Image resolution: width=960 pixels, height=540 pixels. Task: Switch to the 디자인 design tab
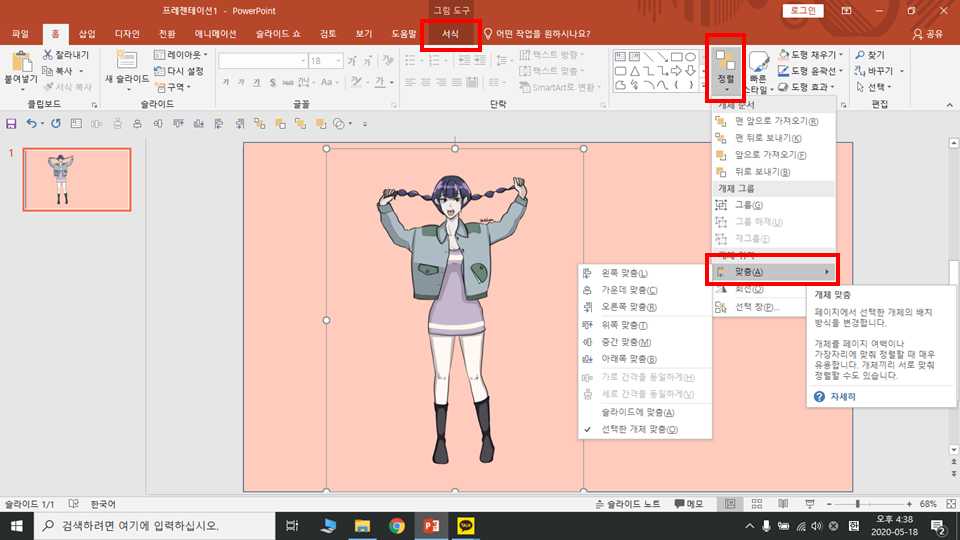pyautogui.click(x=127, y=34)
